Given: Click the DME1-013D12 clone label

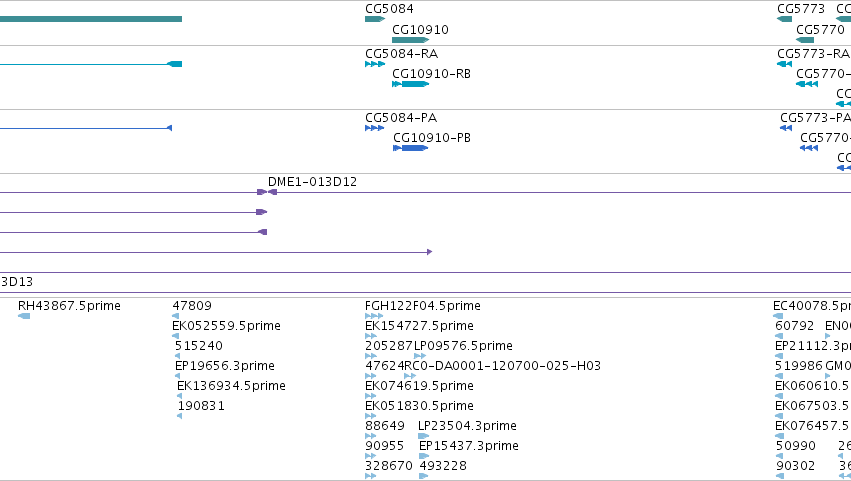Looking at the screenshot, I should point(312,182).
